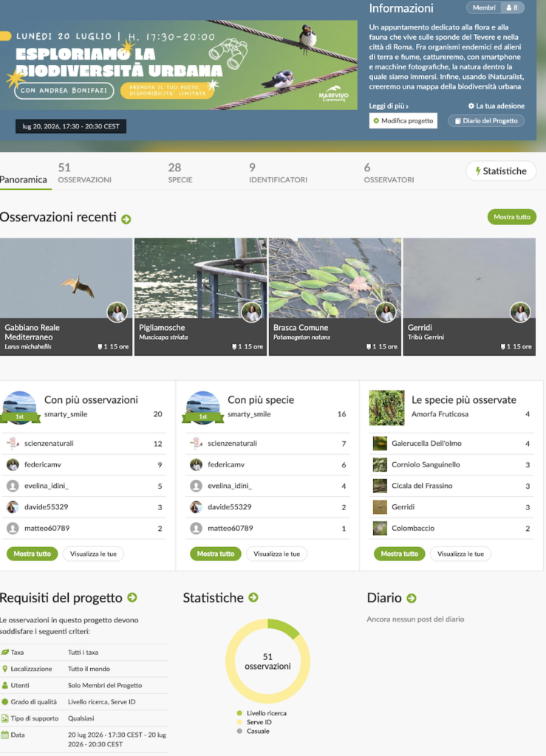Click the arrow icon beside Osservazioni recenti
Image resolution: width=546 pixels, height=756 pixels.
coord(126,219)
